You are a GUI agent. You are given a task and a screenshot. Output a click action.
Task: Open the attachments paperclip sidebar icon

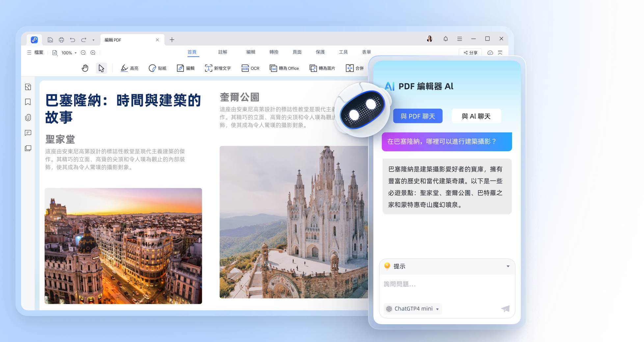(28, 118)
